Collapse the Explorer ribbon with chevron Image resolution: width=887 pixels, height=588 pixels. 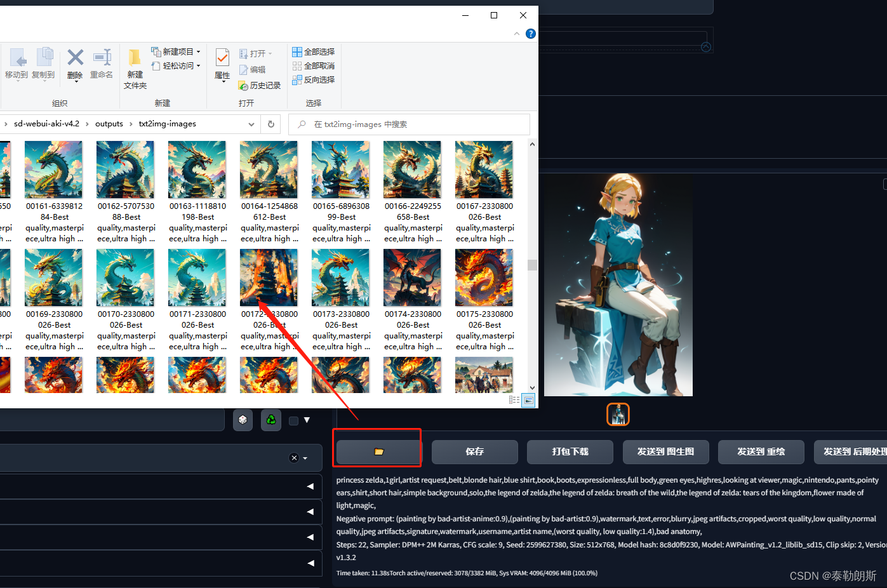pyautogui.click(x=517, y=34)
